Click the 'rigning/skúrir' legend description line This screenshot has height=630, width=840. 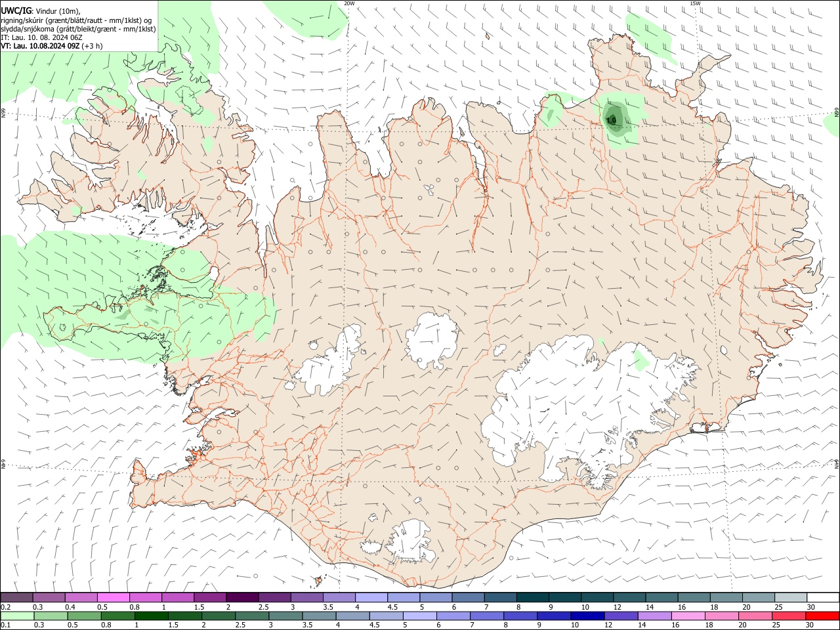[x=76, y=20]
